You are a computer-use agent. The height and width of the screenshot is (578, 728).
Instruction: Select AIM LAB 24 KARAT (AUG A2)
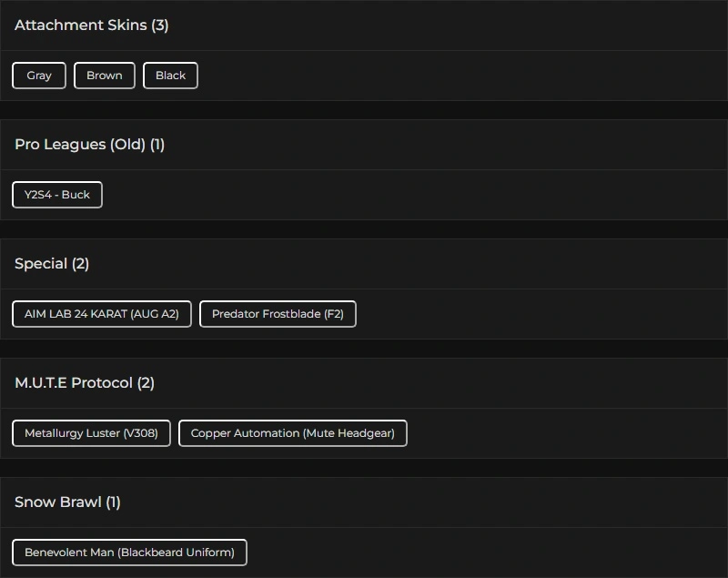(x=102, y=314)
